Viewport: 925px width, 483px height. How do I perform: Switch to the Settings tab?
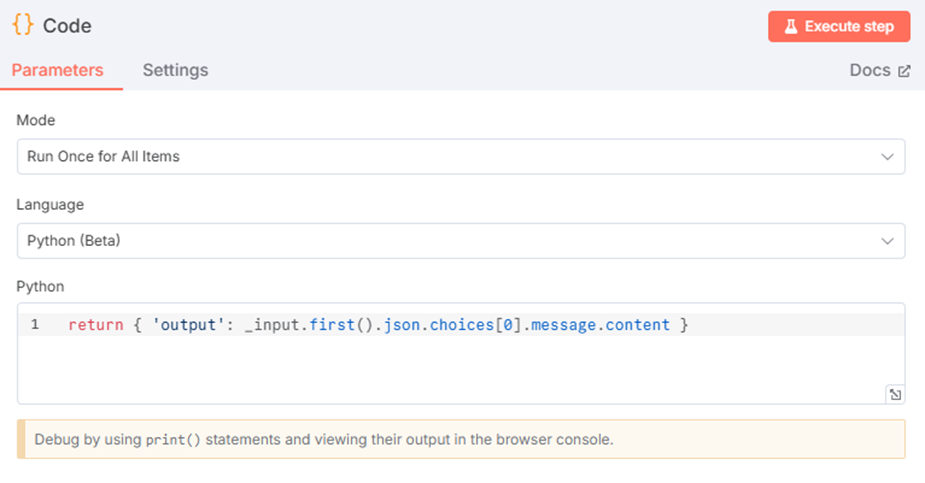click(x=175, y=70)
